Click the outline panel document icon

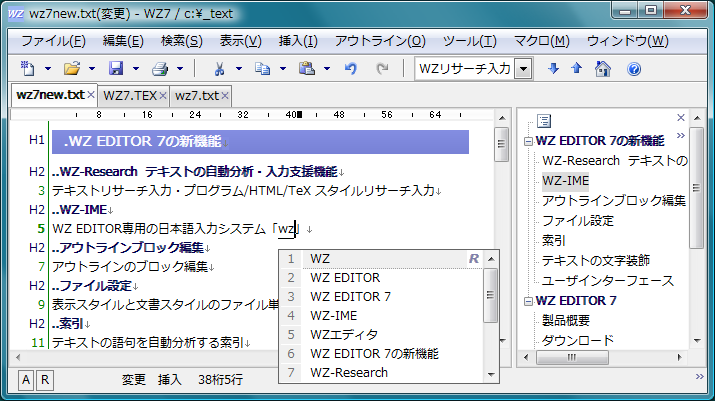pos(544,121)
